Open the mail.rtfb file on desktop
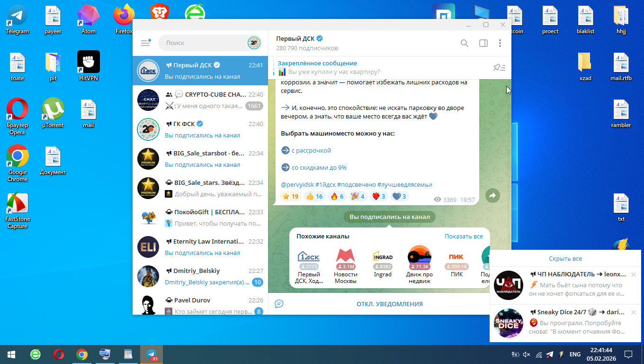 [621, 66]
